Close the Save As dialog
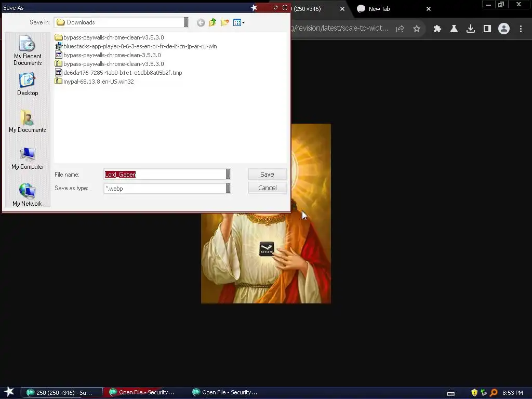Viewport: 532px width, 399px height. click(285, 7)
